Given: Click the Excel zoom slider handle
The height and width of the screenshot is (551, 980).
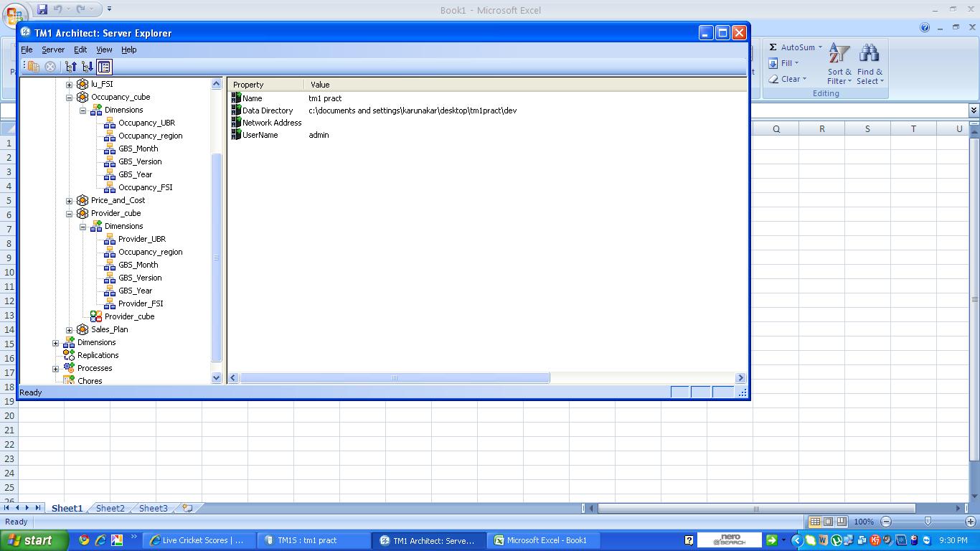Looking at the screenshot, I should click(928, 522).
